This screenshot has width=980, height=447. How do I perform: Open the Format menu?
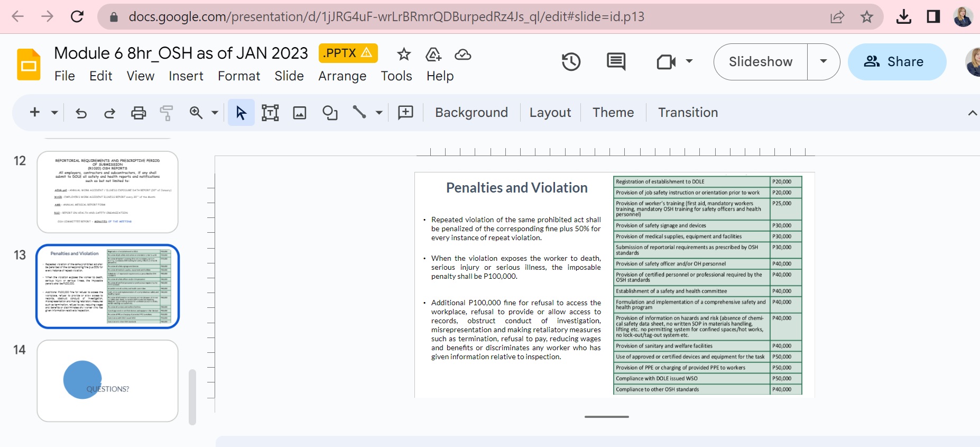coord(239,76)
